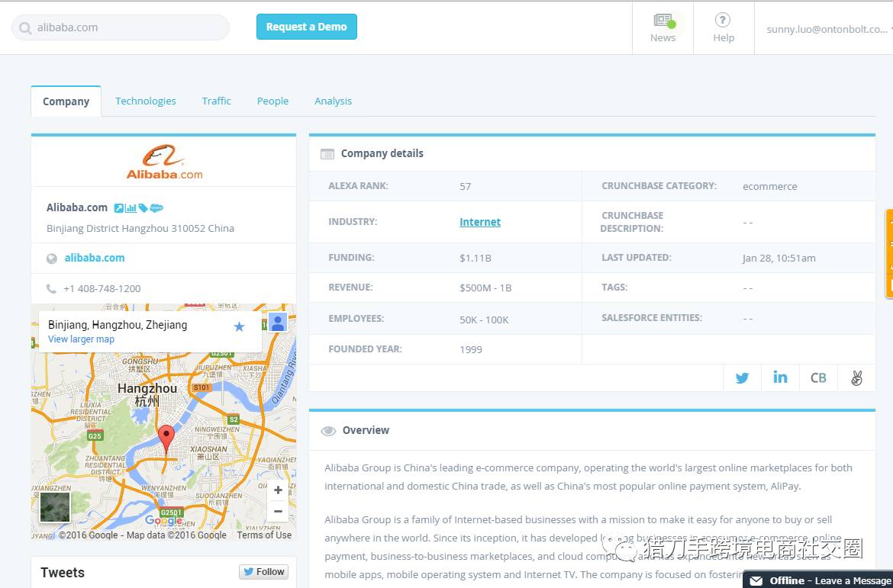
Task: Open the alibaba.com website link
Action: pyautogui.click(x=95, y=258)
